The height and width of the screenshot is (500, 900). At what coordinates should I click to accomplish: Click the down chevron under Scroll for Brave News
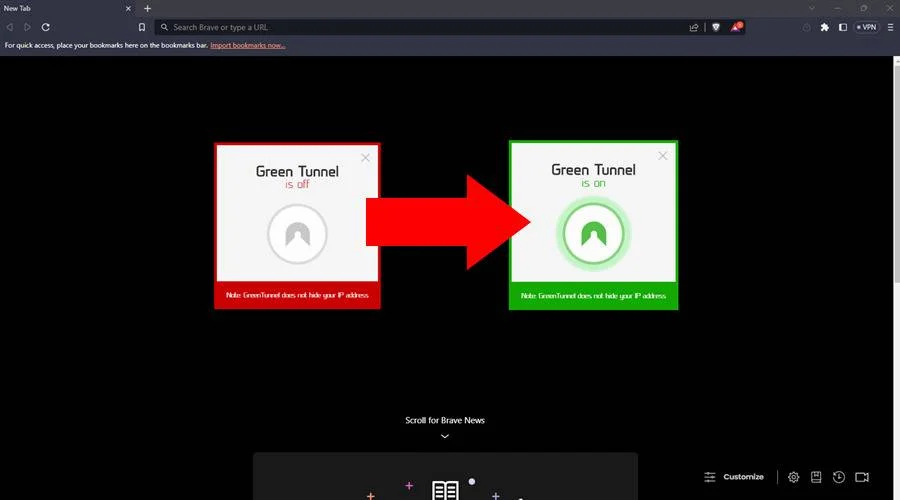coord(445,436)
